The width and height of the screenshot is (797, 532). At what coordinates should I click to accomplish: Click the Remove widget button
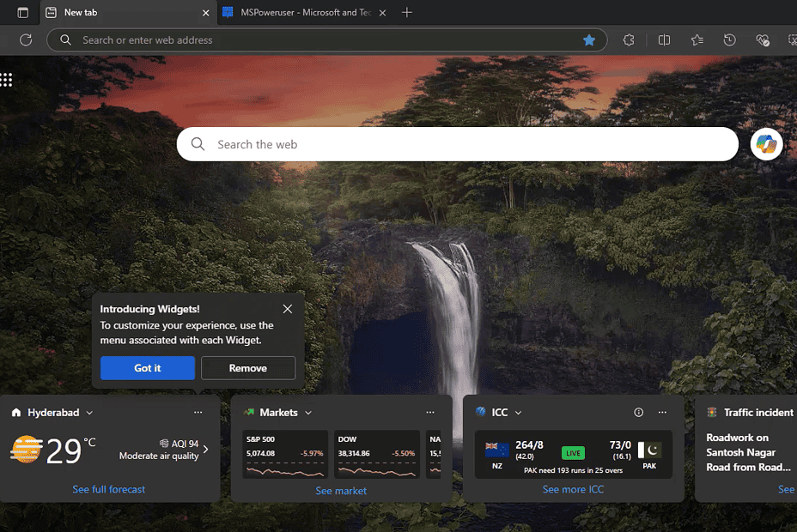[248, 367]
